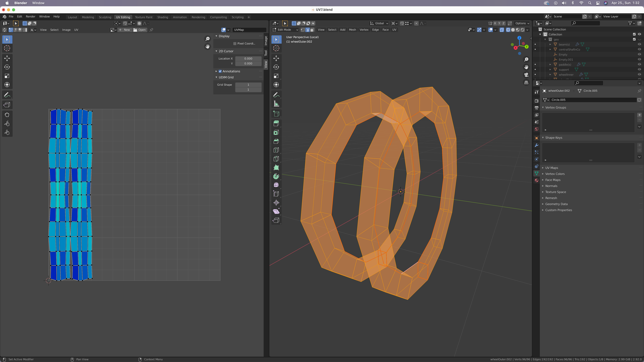Select the Measure tool in the 3D viewport
Viewport: 644px width, 362px height.
(x=276, y=104)
